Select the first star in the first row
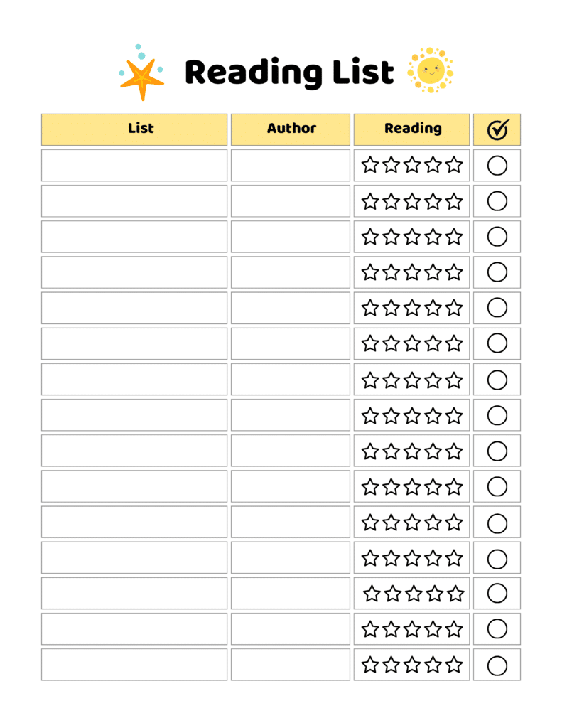The height and width of the screenshot is (728, 562). point(370,165)
